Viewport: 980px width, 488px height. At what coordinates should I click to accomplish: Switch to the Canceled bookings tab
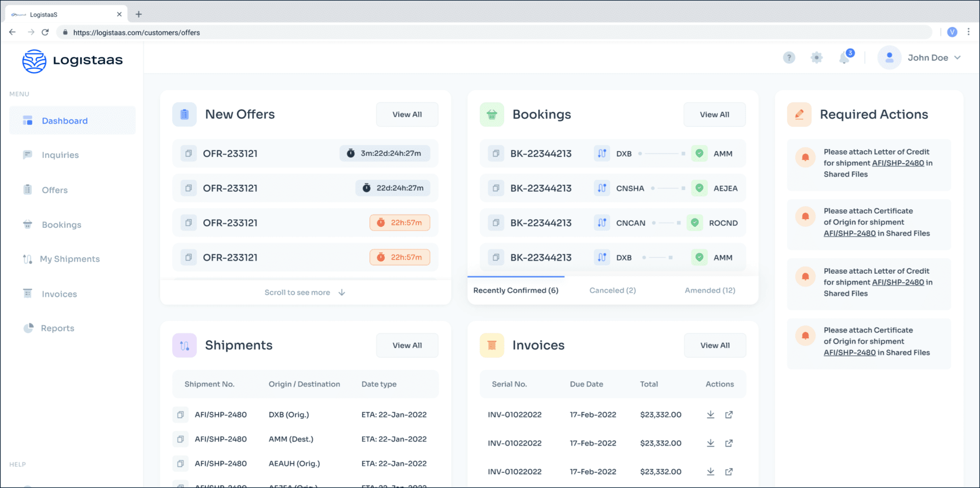tap(612, 290)
